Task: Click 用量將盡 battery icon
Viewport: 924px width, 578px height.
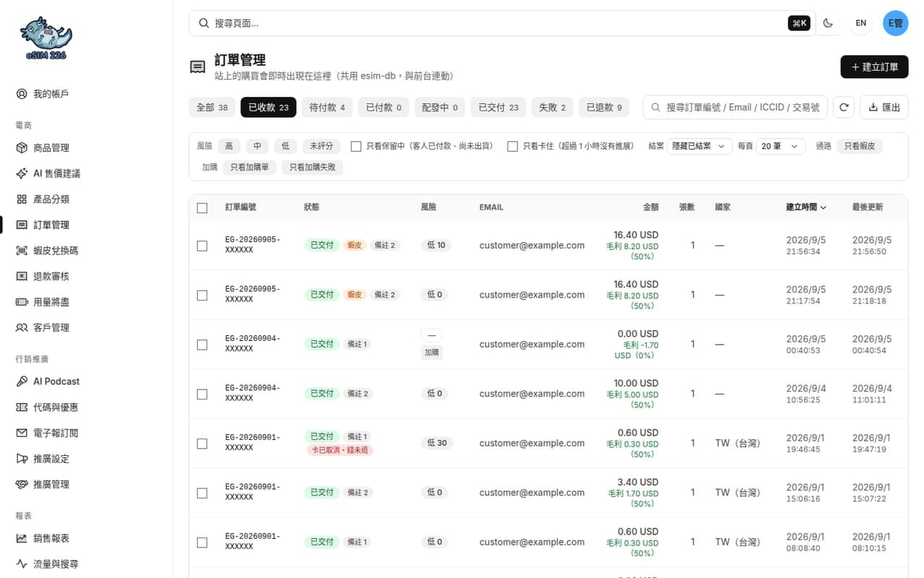Action: pos(22,302)
